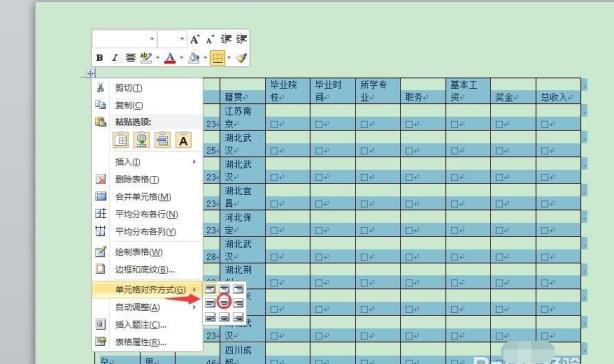
Task: Open 边框和底纹(B)... dialog
Action: click(x=147, y=269)
